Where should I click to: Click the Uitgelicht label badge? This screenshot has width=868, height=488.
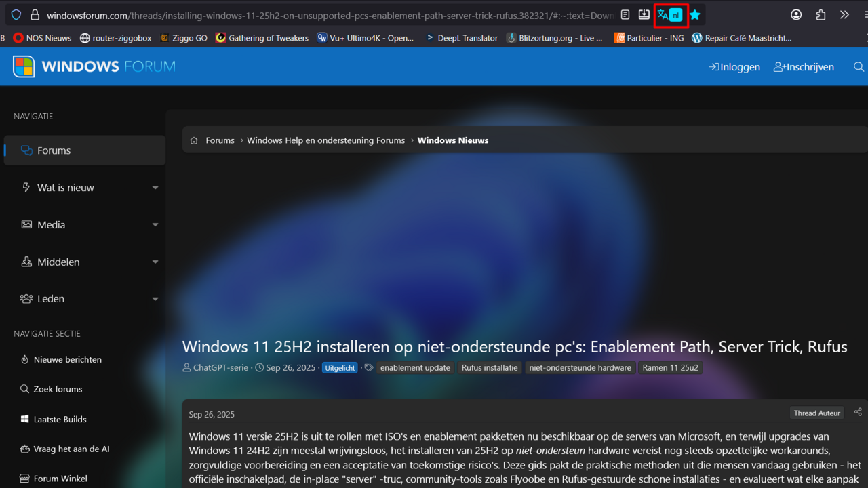click(339, 367)
